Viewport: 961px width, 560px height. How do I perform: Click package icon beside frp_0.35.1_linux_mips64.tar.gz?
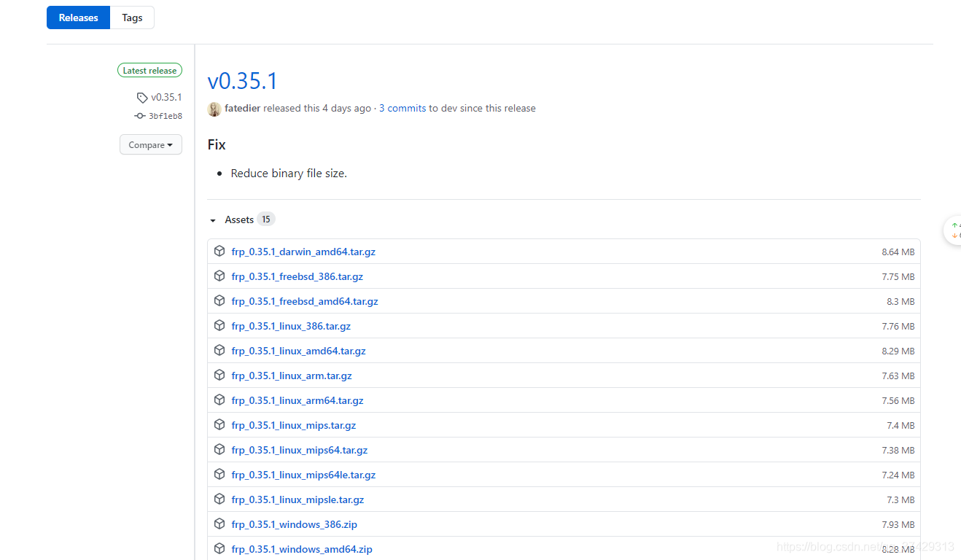click(219, 449)
